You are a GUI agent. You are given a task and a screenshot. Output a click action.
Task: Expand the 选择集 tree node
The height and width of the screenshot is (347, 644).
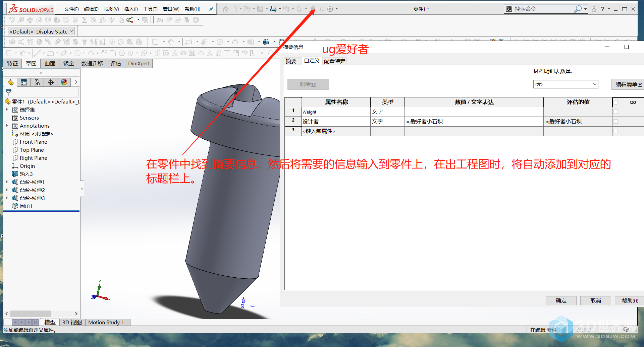(x=7, y=110)
